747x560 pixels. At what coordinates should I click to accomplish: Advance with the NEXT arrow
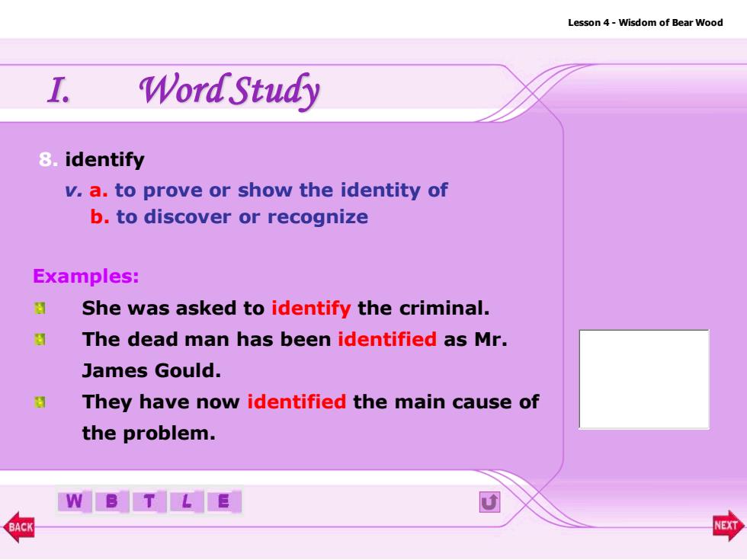click(x=728, y=525)
